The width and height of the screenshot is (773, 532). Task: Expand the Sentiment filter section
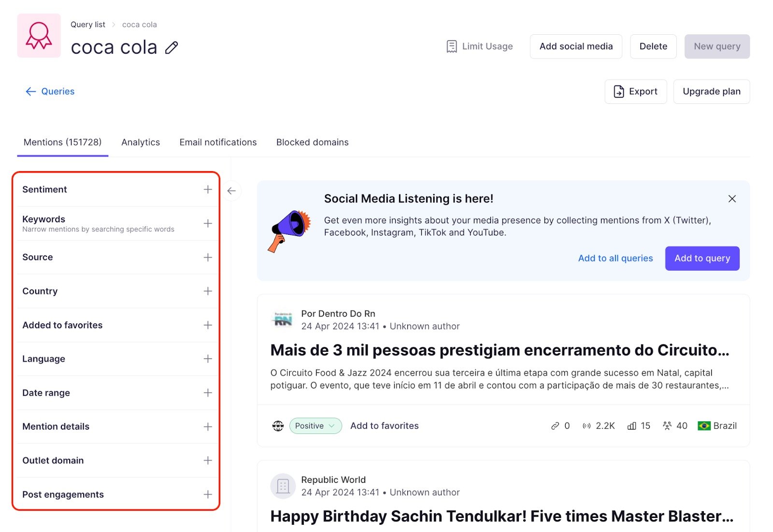[208, 189]
